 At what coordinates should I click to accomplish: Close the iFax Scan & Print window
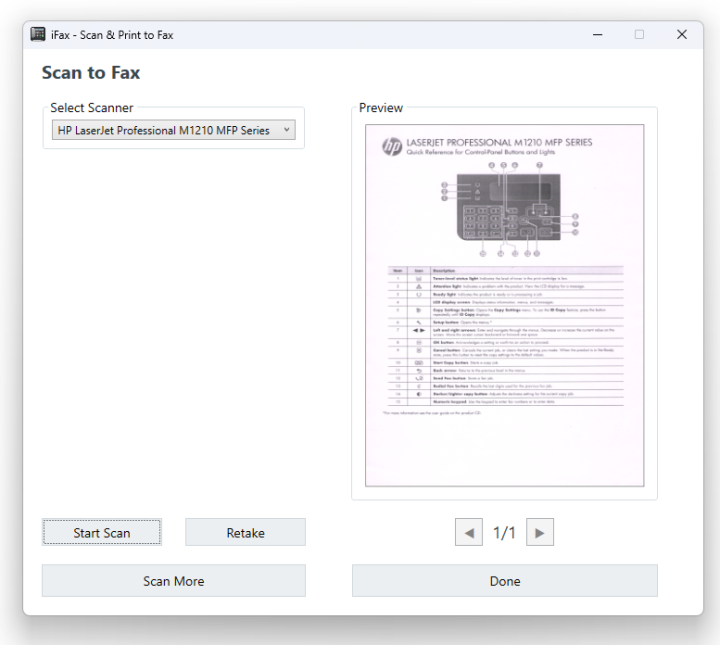click(682, 35)
